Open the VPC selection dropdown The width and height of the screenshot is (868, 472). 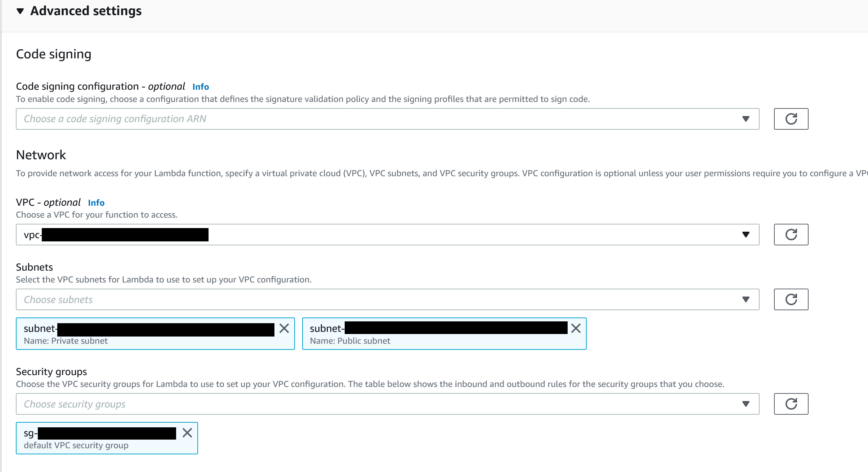[746, 235]
